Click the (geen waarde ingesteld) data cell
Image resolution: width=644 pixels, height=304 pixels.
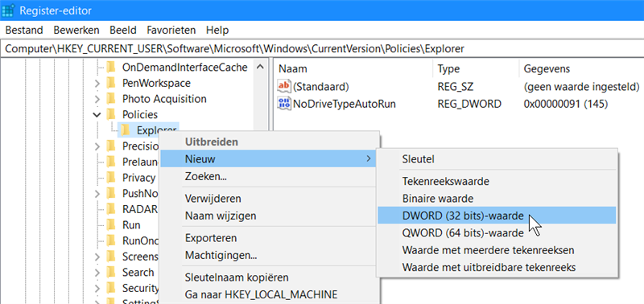(x=581, y=87)
